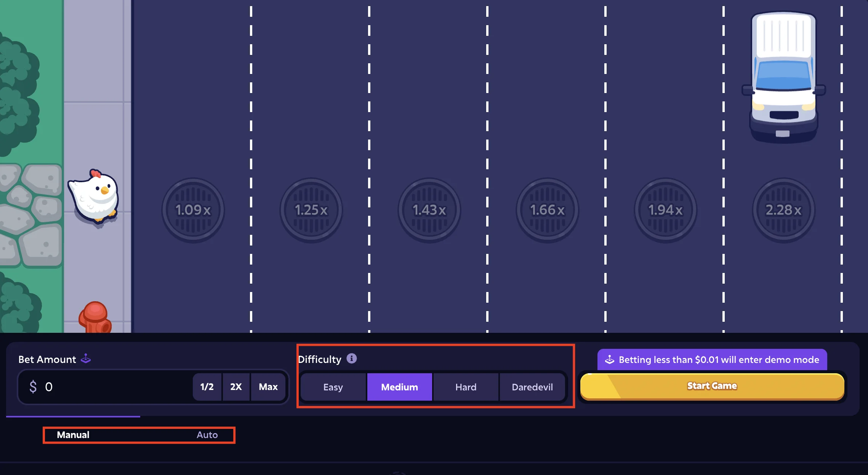Click the 1.09x manhole multiplier
The width and height of the screenshot is (868, 475).
click(193, 210)
